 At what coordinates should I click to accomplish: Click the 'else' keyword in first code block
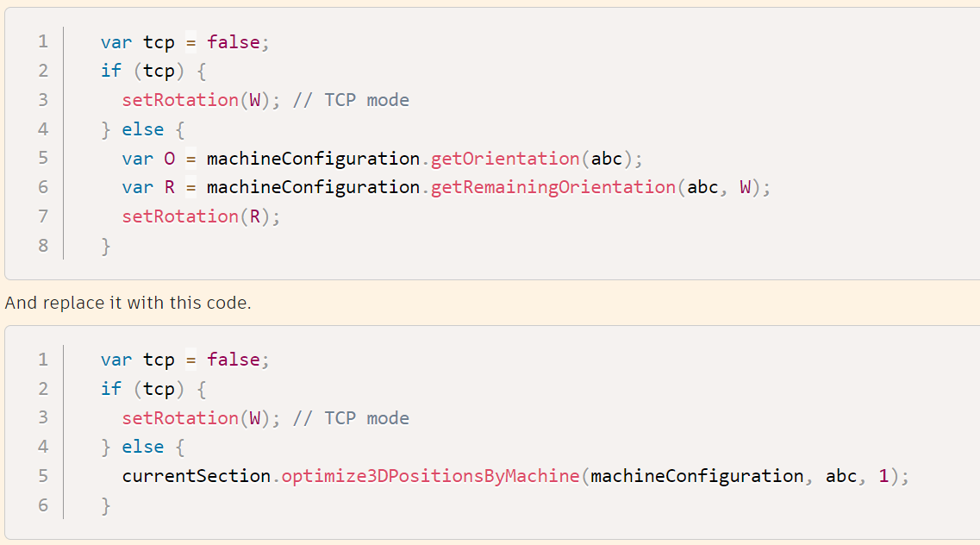[x=142, y=128]
